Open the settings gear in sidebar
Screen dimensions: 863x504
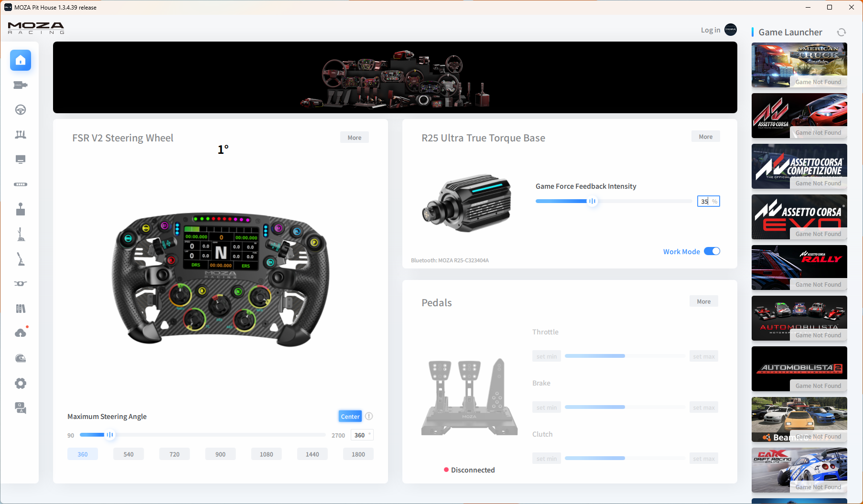click(x=21, y=383)
